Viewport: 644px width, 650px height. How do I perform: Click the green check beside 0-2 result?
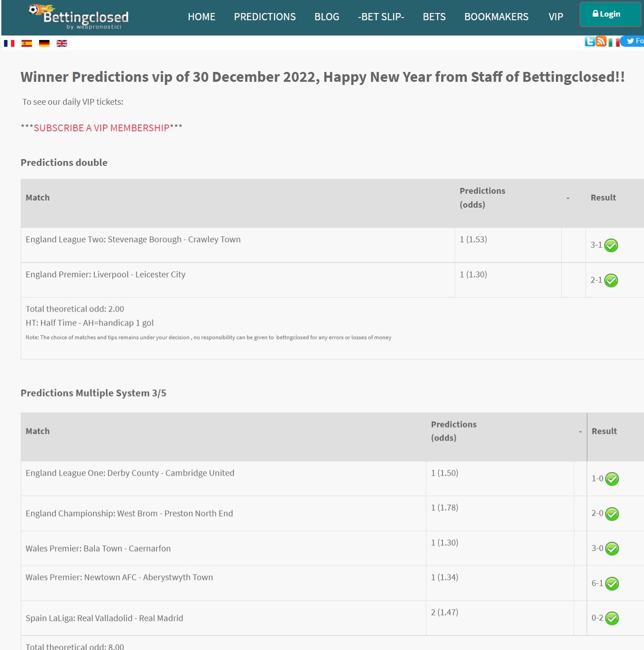tap(612, 619)
